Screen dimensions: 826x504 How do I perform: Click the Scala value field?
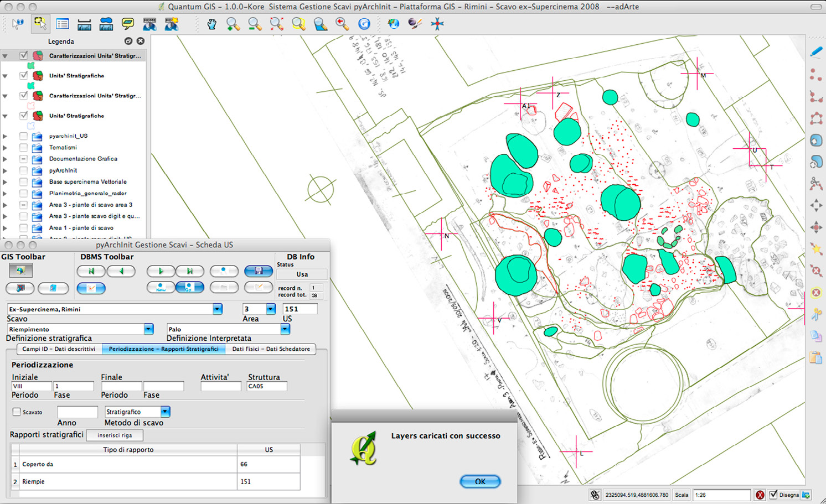(722, 495)
